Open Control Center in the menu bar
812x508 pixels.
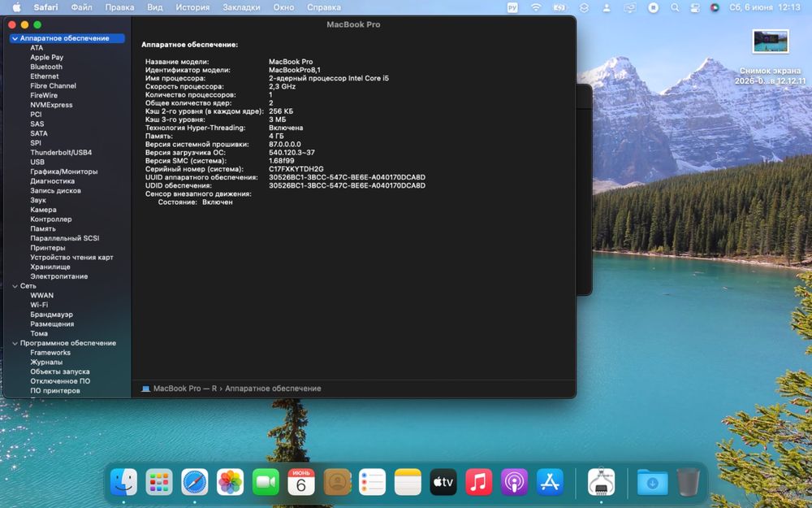click(x=695, y=7)
